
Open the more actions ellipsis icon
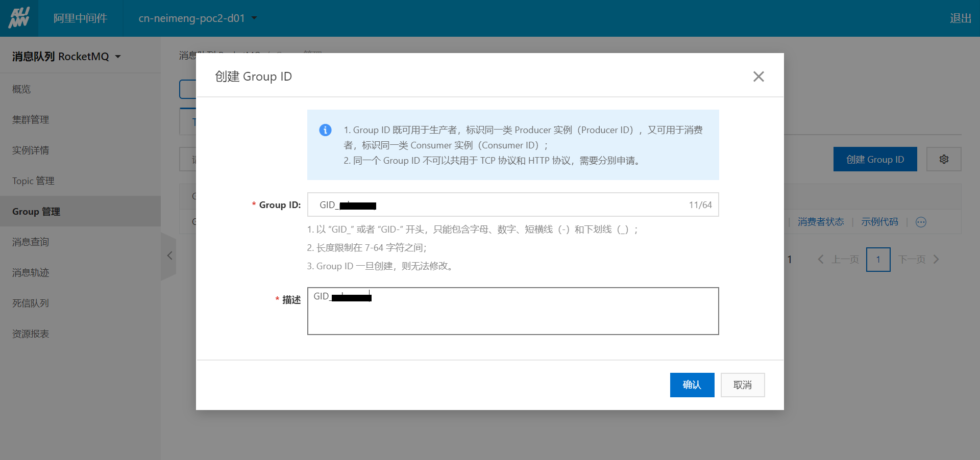click(x=921, y=222)
